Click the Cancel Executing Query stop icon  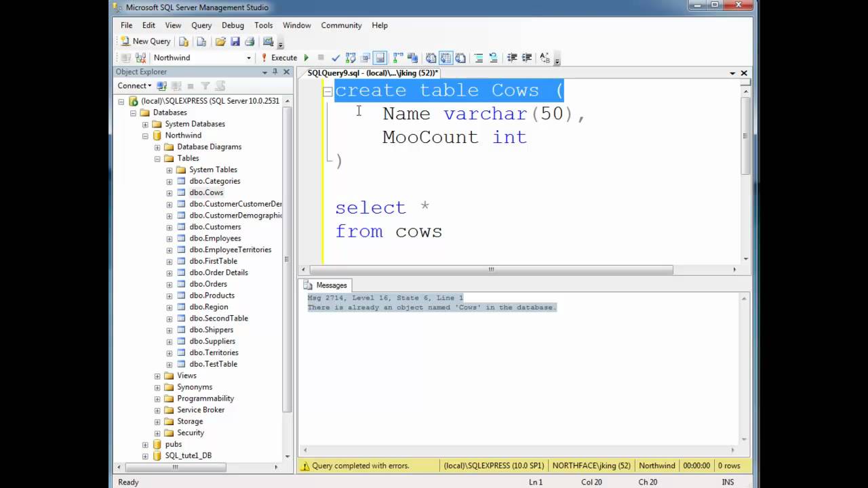pyautogui.click(x=321, y=58)
